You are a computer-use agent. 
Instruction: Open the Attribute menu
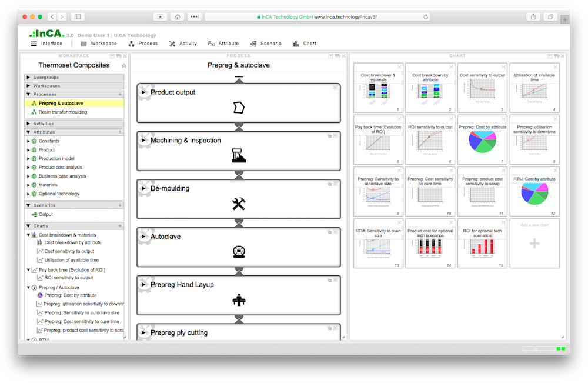tap(223, 44)
